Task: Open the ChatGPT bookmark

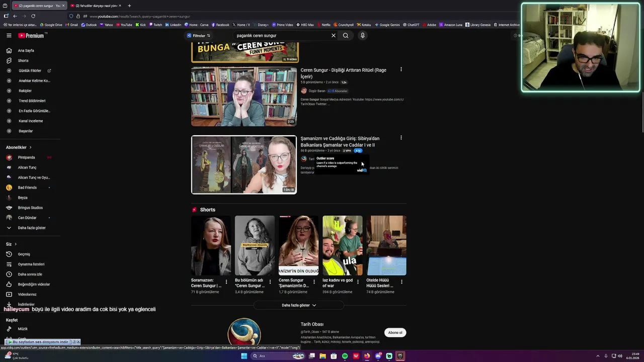Action: 411,25
